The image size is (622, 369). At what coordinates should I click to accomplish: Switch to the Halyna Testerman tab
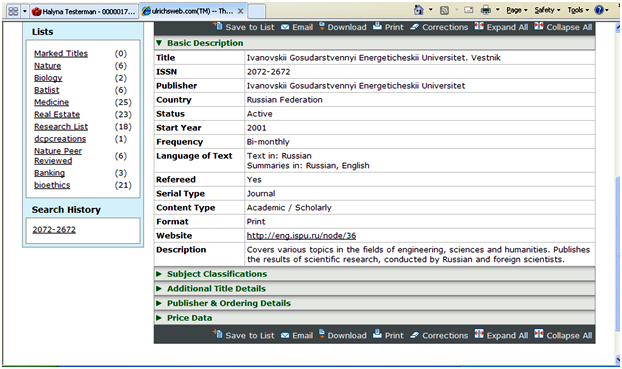pos(84,12)
